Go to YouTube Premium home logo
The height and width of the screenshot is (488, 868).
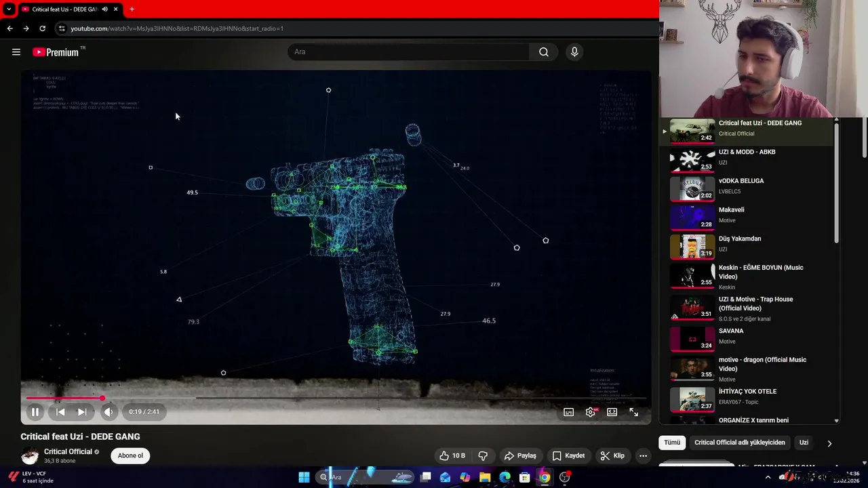(x=56, y=52)
